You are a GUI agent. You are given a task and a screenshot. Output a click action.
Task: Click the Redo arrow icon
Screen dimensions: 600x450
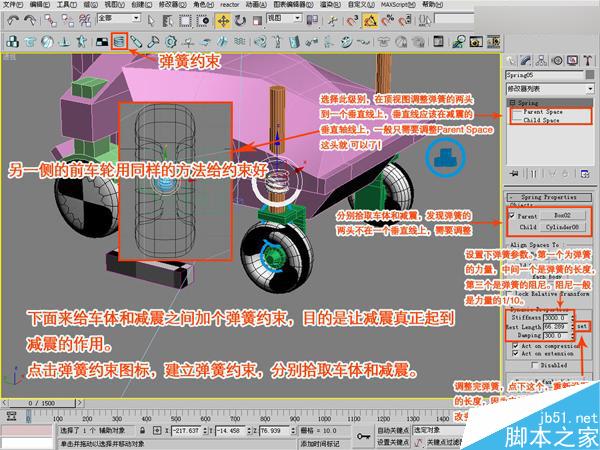point(30,20)
